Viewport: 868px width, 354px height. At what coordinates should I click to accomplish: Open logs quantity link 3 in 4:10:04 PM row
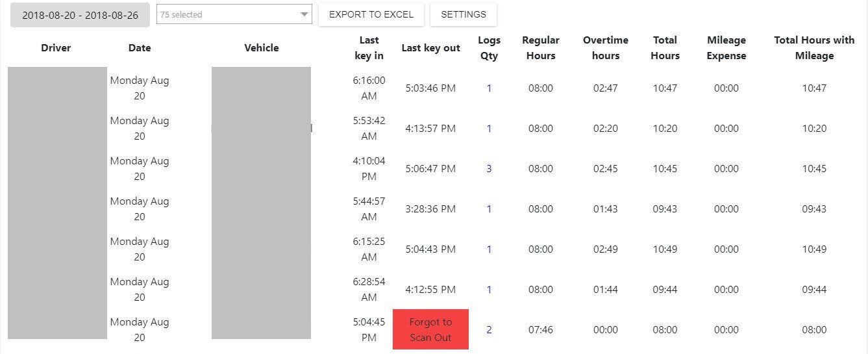click(489, 169)
